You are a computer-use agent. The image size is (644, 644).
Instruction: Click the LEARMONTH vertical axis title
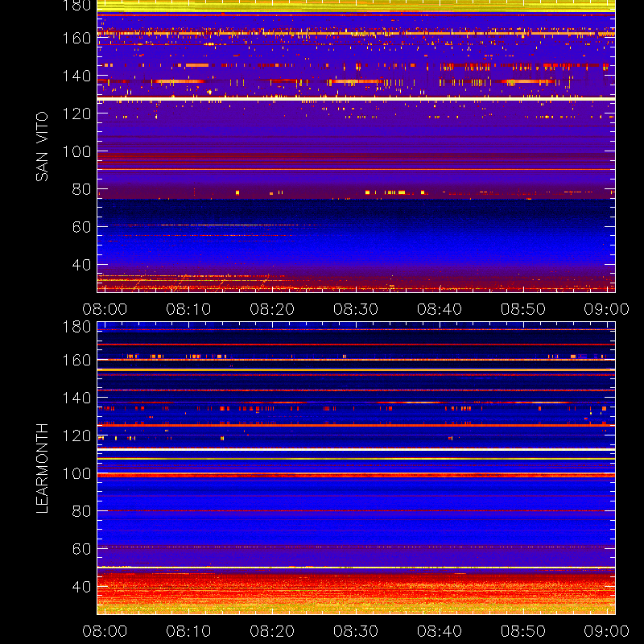click(x=42, y=469)
